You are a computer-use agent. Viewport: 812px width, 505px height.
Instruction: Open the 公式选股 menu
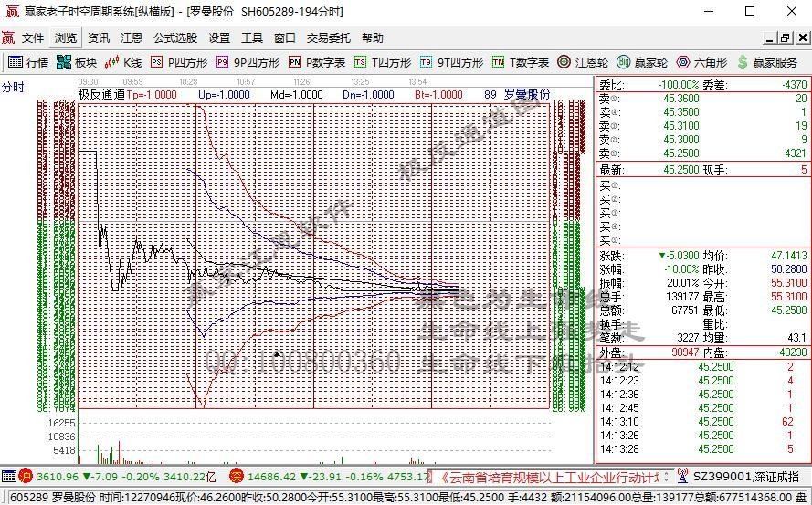coord(175,37)
